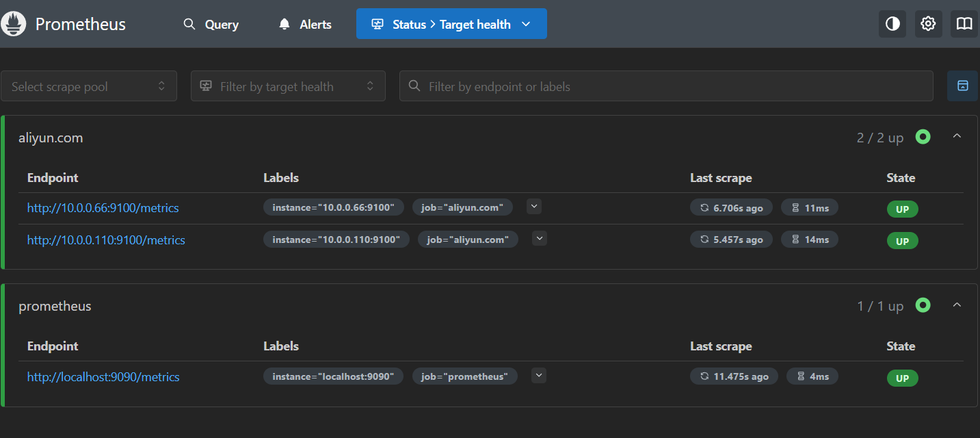Click the 4ms scrape duration badge
Image resolution: width=980 pixels, height=438 pixels.
click(812, 376)
